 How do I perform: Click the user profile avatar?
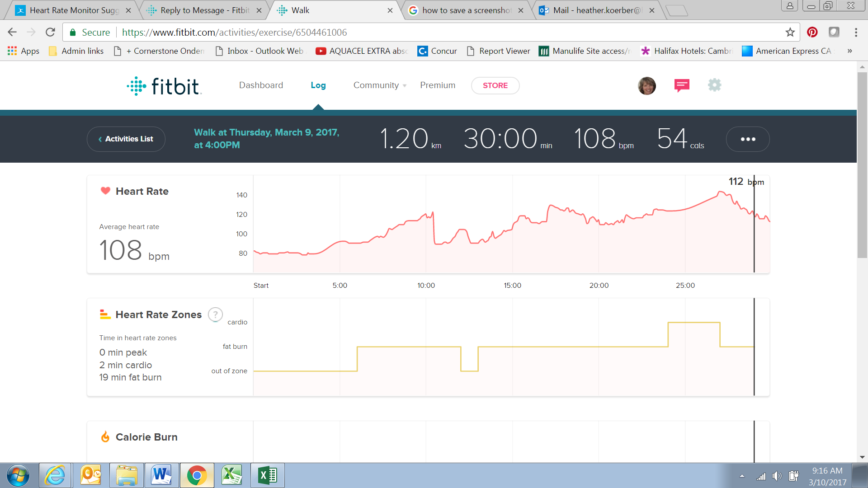646,85
